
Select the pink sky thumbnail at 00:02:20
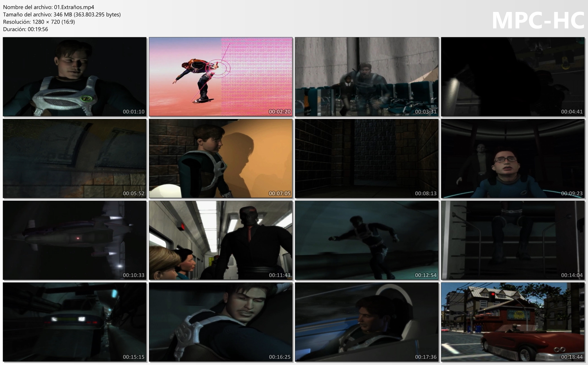click(221, 77)
